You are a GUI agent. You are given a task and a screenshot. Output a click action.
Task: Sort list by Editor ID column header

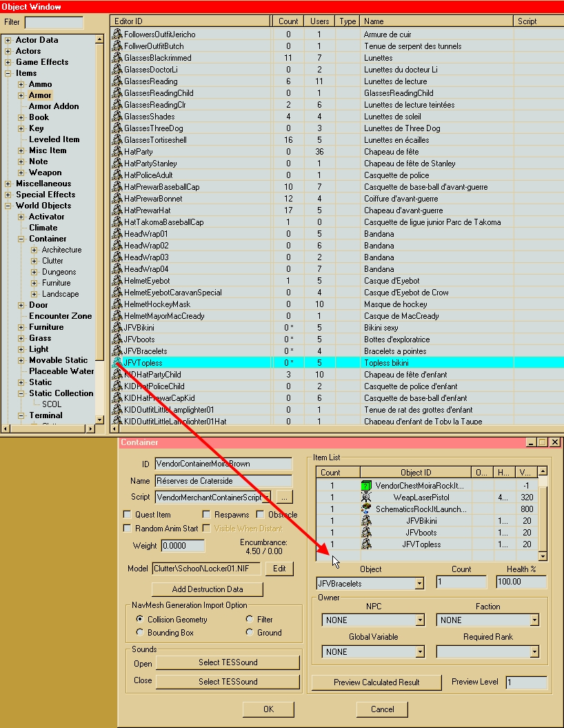(x=191, y=21)
